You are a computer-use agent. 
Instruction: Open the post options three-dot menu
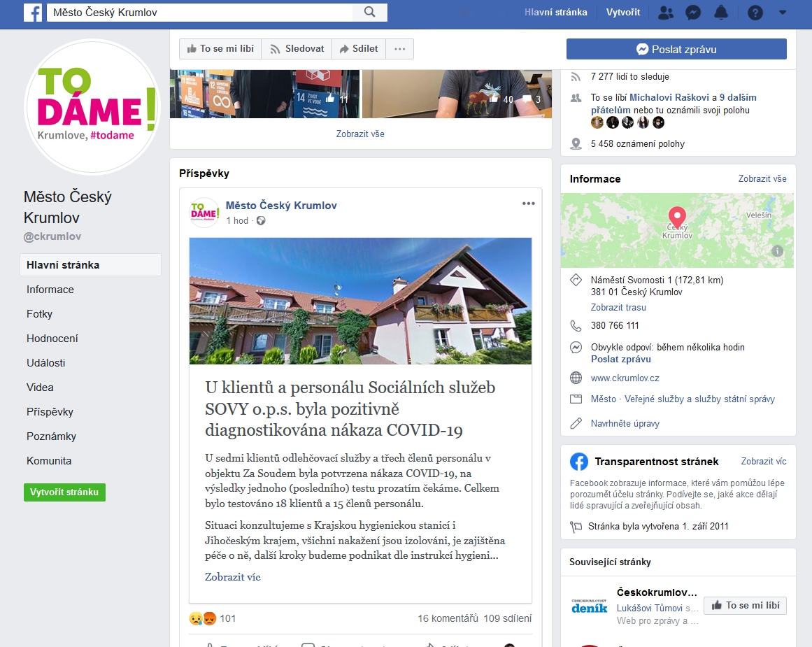coord(528,204)
